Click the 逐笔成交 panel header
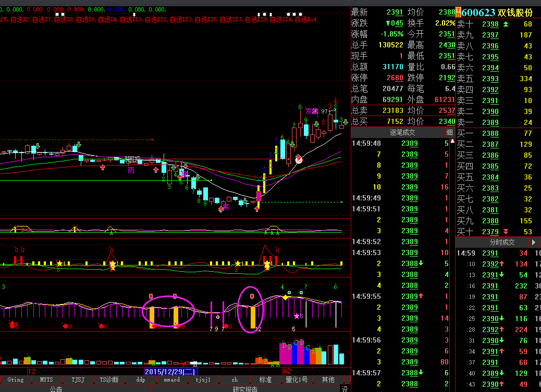541x392 pixels. tap(402, 132)
